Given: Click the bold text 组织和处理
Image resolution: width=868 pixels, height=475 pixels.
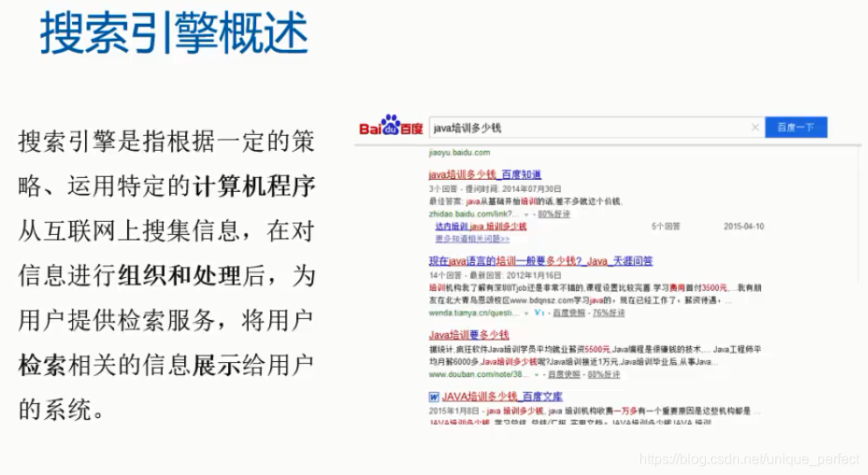Looking at the screenshot, I should 180,276.
